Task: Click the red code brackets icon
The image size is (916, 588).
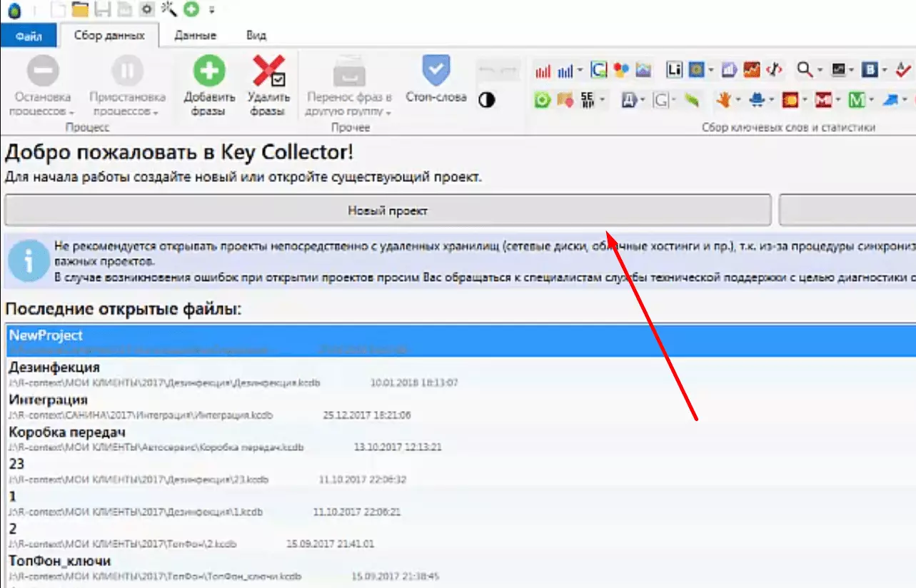Action: pyautogui.click(x=774, y=70)
